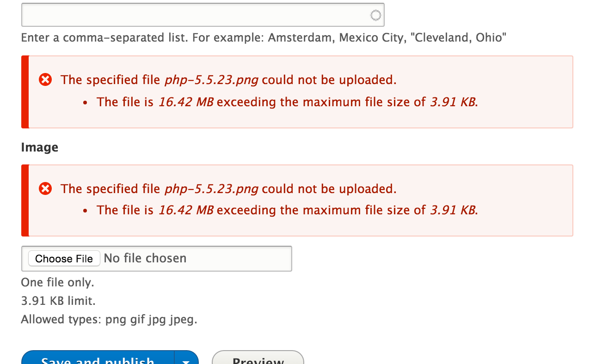
Task: Click the comma-separated list example help text
Action: [264, 37]
